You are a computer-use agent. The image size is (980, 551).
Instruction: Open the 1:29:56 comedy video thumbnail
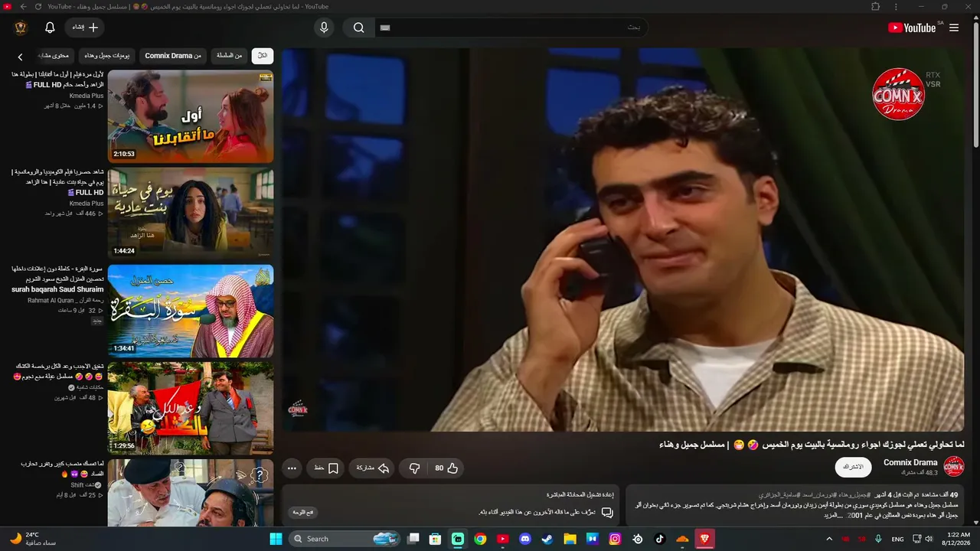pyautogui.click(x=191, y=408)
